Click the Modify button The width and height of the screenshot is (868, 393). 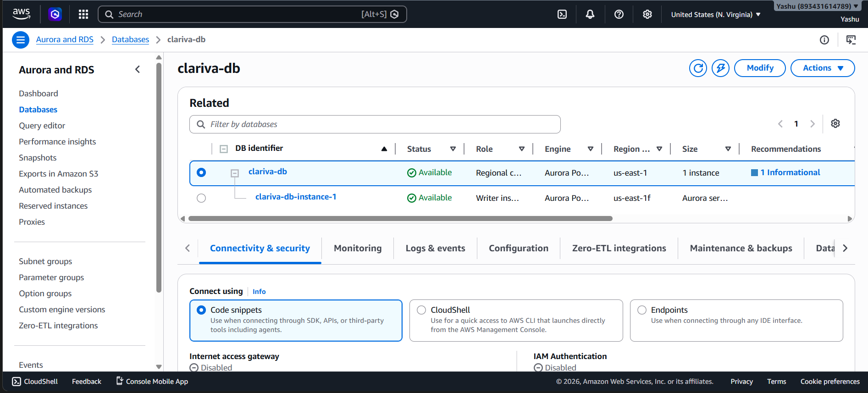(x=760, y=68)
